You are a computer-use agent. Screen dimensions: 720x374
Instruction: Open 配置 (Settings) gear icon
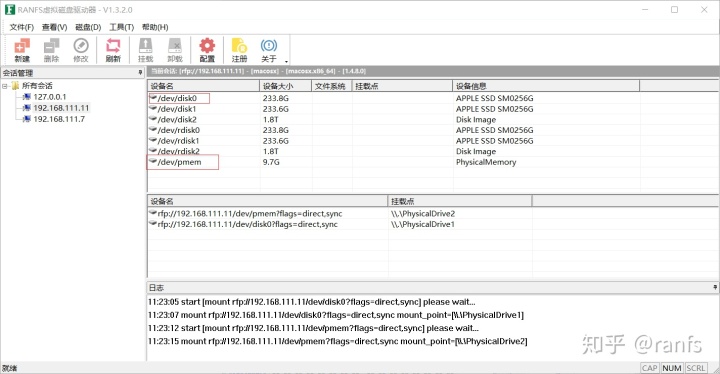point(207,50)
